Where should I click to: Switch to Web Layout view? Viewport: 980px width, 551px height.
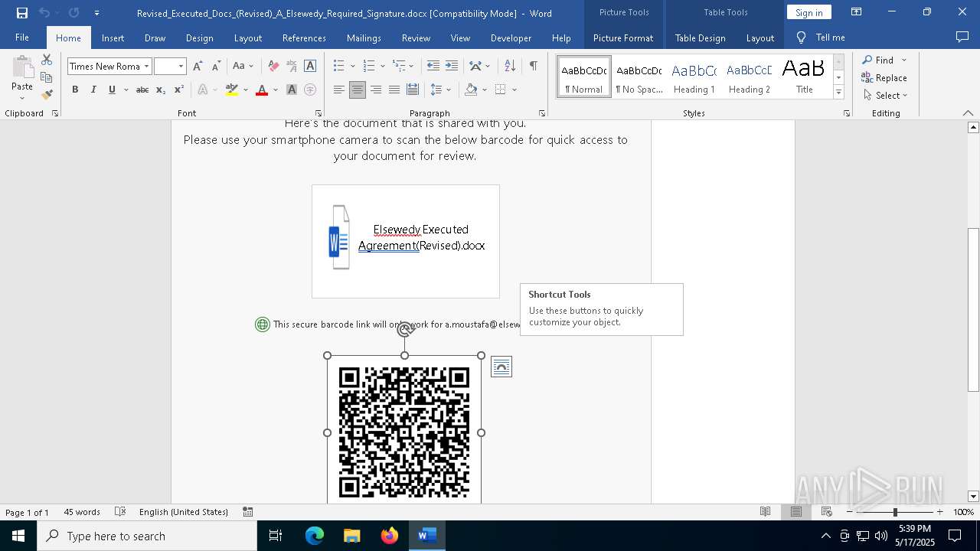[x=827, y=512]
